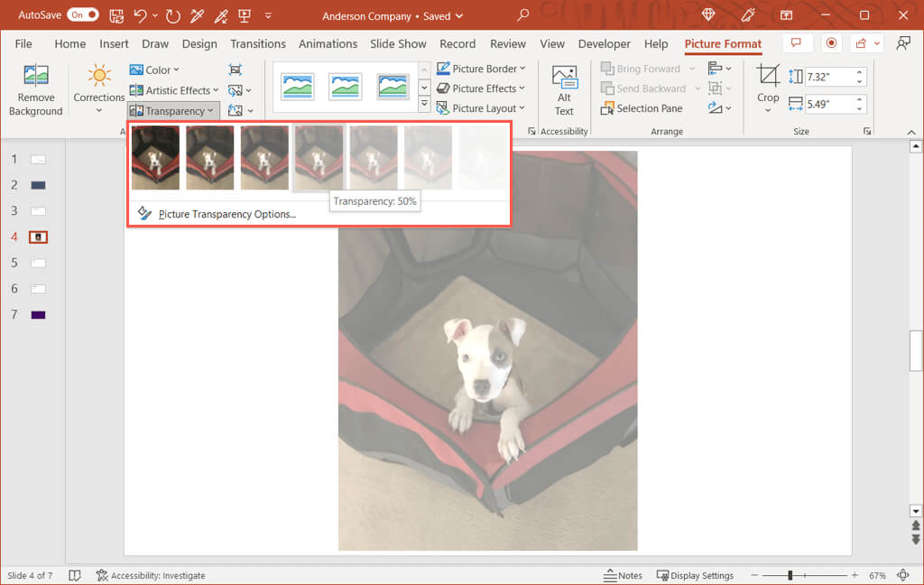Viewport: 924px width, 585px height.
Task: Click the Alt Text button
Action: (564, 89)
